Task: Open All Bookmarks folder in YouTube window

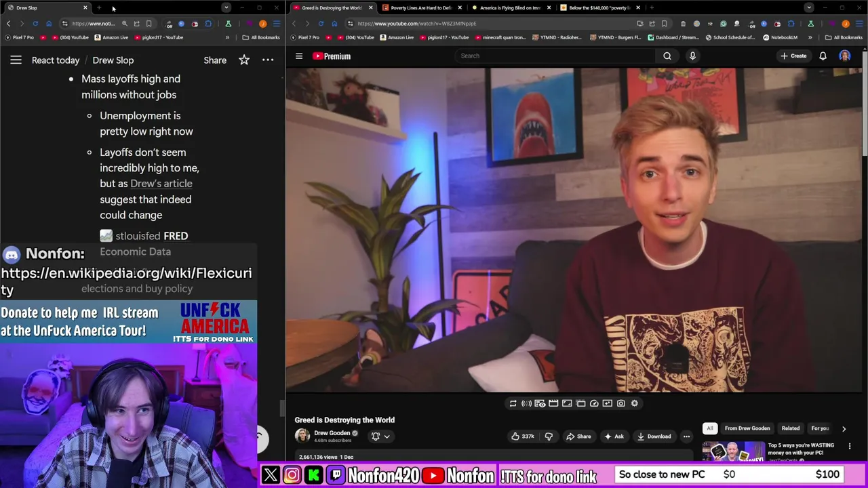Action: [x=844, y=37]
